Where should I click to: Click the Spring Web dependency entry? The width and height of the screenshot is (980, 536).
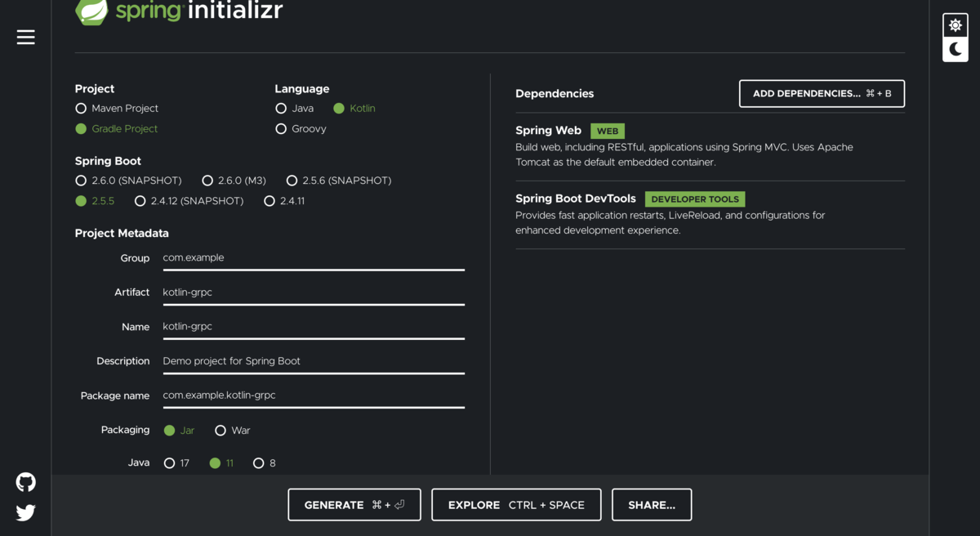(710, 146)
